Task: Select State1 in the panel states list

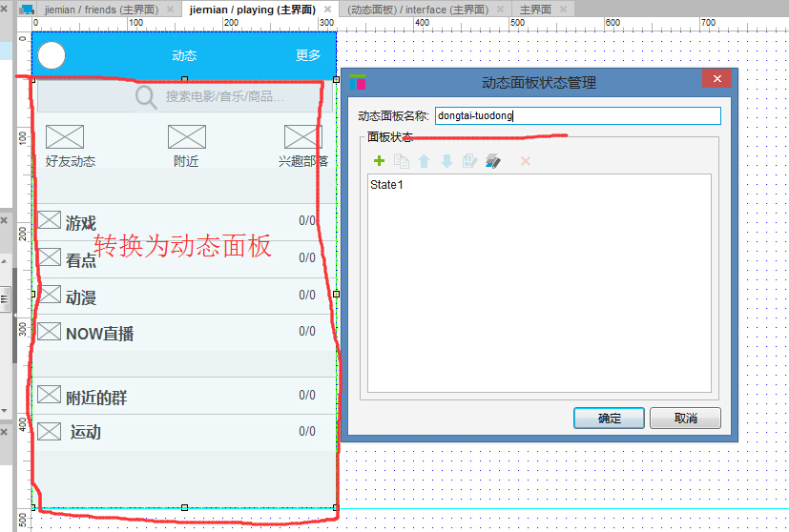Action: pos(386,185)
